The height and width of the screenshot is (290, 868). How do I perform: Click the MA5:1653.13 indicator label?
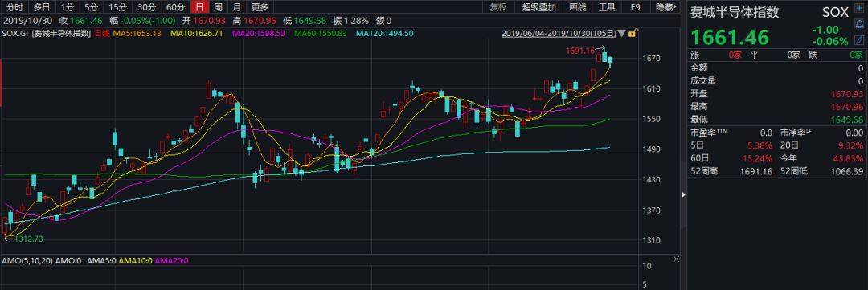(x=137, y=33)
